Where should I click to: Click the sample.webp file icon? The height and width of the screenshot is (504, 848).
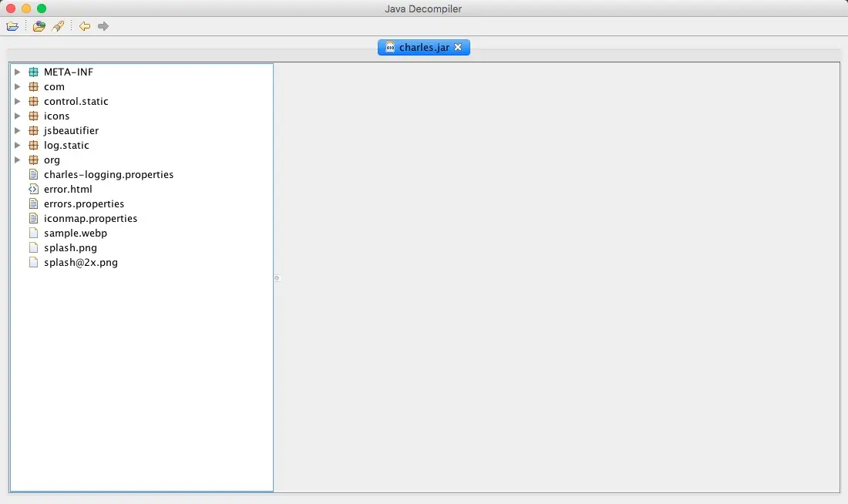pyautogui.click(x=33, y=233)
